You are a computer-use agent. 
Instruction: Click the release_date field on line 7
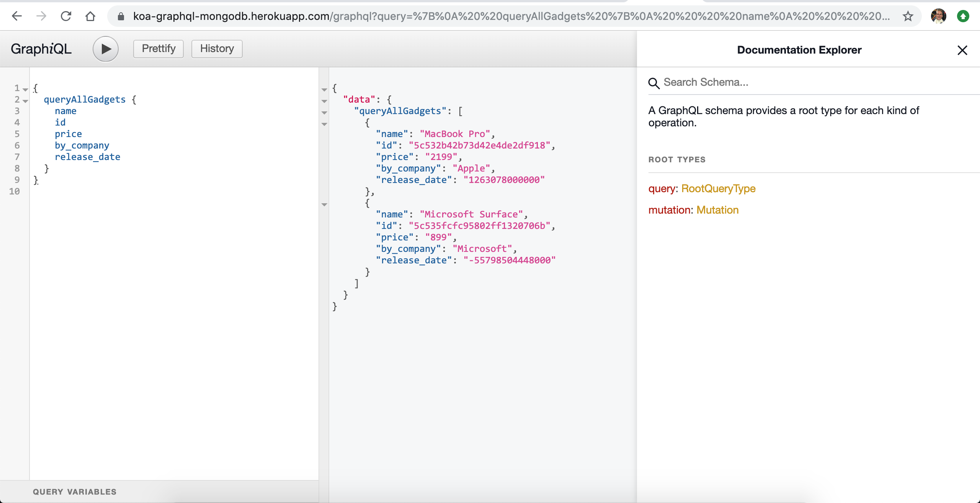(x=87, y=157)
